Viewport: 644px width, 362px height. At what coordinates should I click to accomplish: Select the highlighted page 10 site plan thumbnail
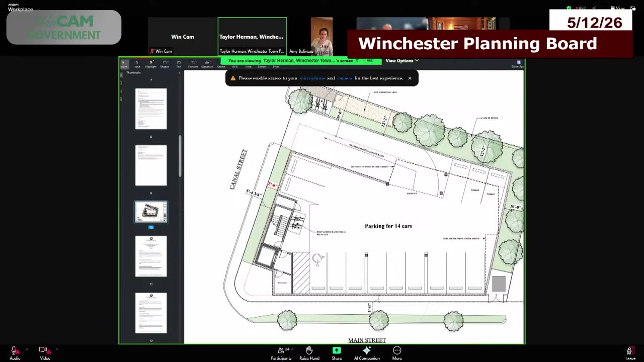151,212
